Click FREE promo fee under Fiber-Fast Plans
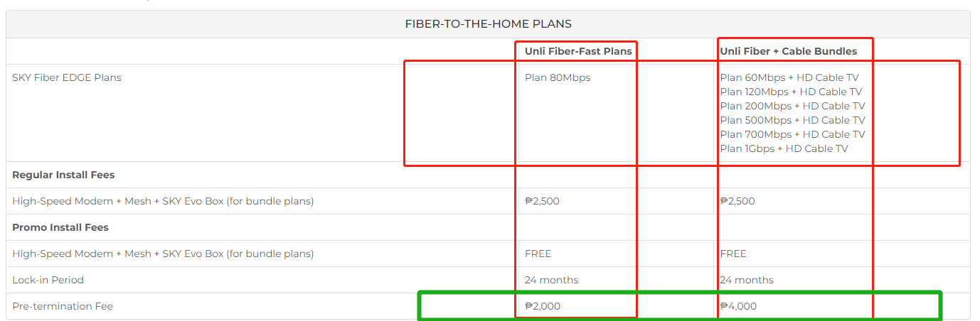The width and height of the screenshot is (980, 321). 538,254
